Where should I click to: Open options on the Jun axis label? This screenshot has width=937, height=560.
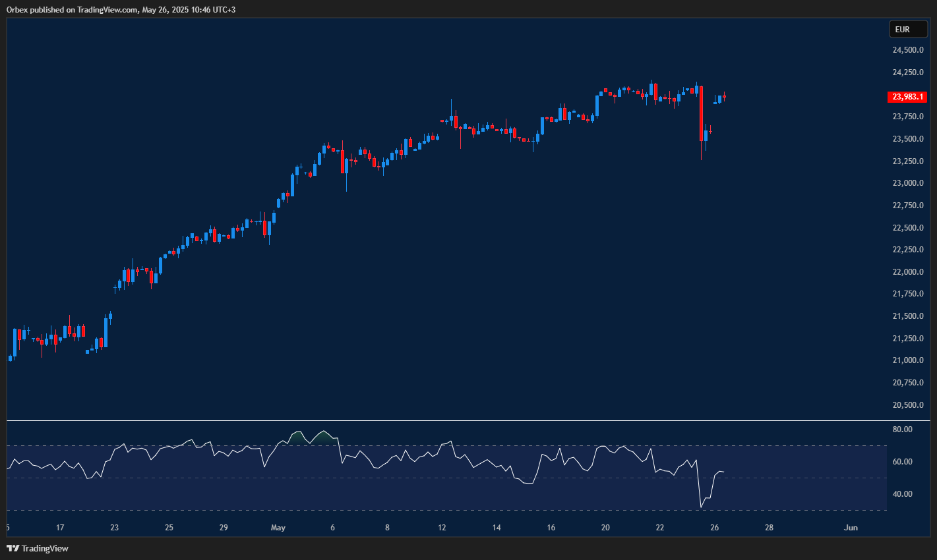(851, 528)
